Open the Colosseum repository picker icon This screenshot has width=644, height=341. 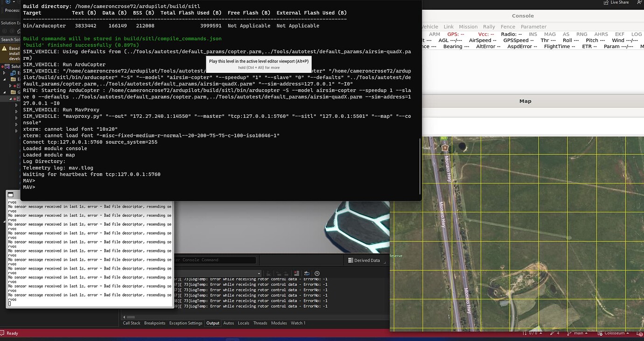[x=600, y=333]
